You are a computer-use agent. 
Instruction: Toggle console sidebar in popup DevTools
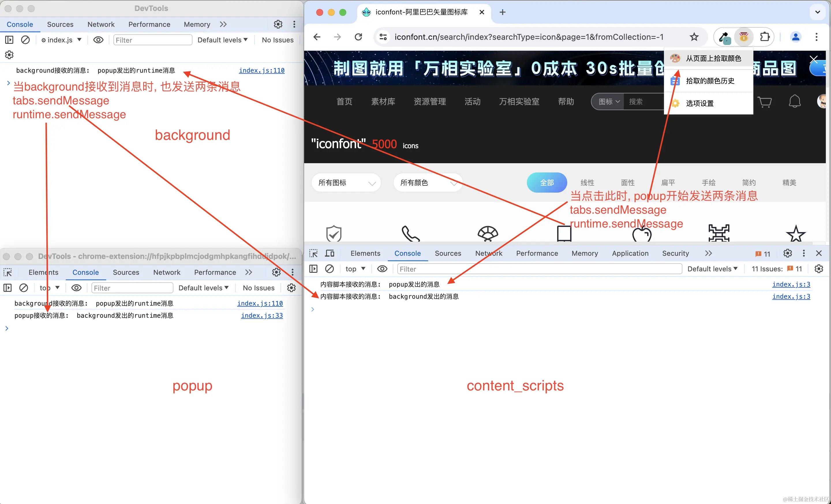(x=8, y=288)
